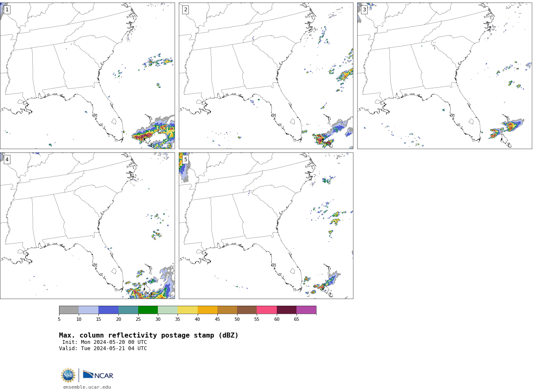Click the colorbar tick label 15

(x=98, y=320)
